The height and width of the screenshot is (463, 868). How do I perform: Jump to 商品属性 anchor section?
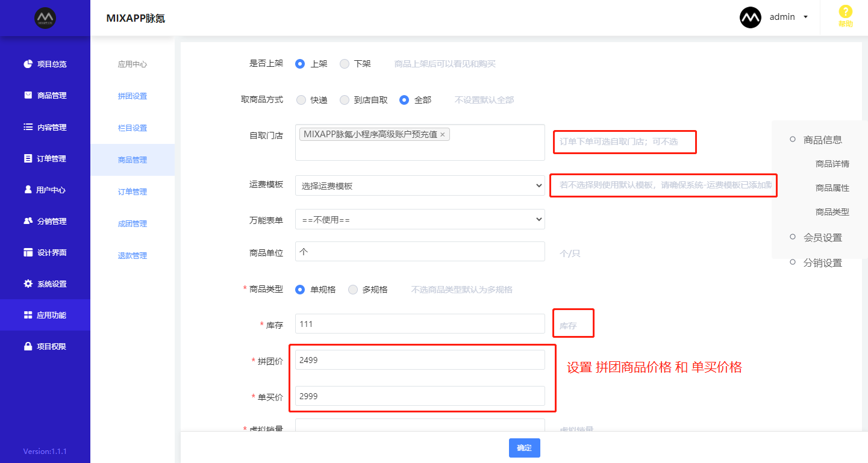(x=832, y=188)
